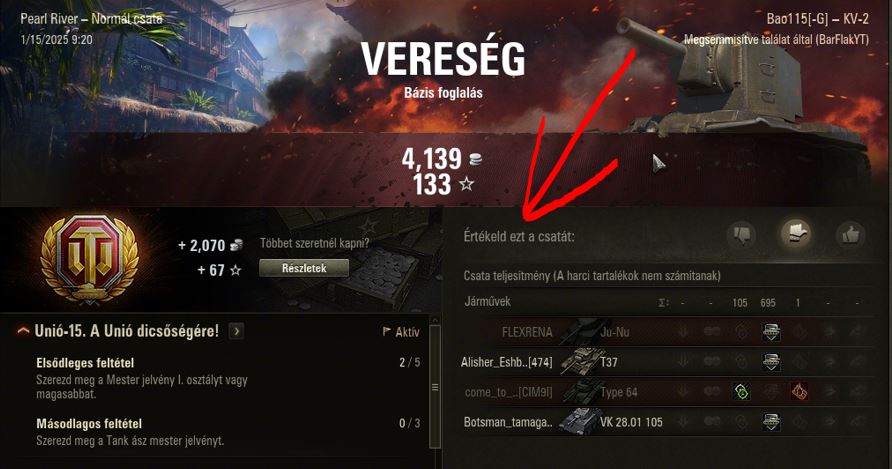The width and height of the screenshot is (892, 469).
Task: Click the orange critical-hit icon in Type 64 row
Action: (x=799, y=392)
